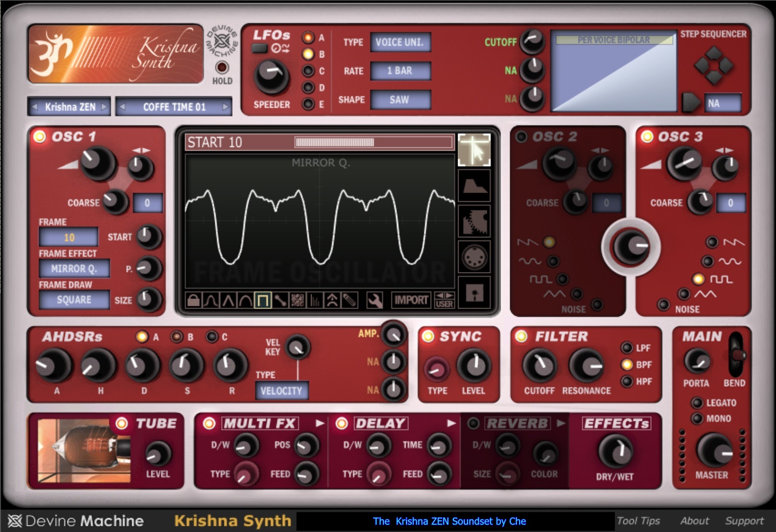Screen dimensions: 776x532
Task: Open the FRAME EFFECT dropdown MIRROR Q.
Action: click(x=74, y=269)
